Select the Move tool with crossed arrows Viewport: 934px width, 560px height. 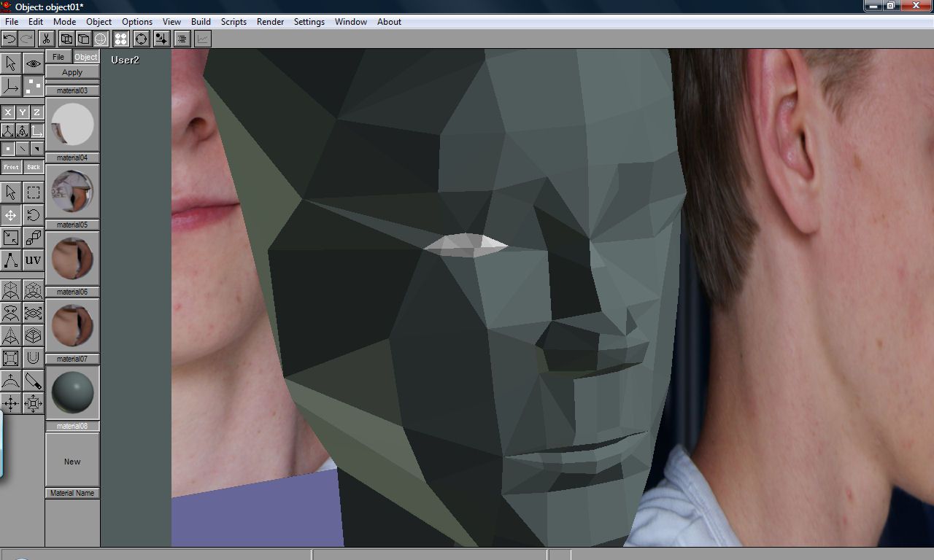click(x=10, y=215)
